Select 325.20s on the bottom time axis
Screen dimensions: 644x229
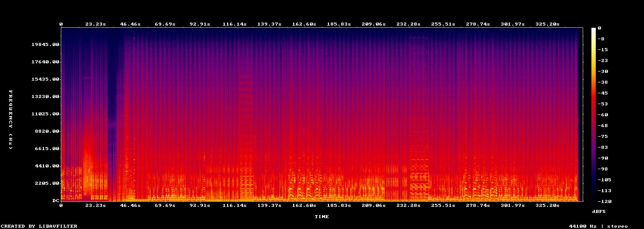click(548, 205)
